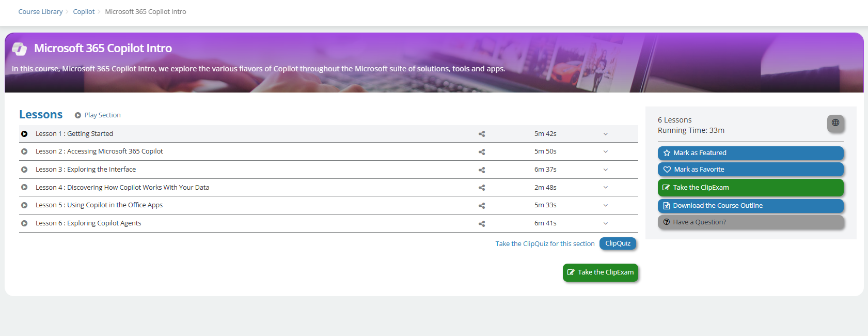This screenshot has height=336, width=868.
Task: Expand Lesson 5 row chevron
Action: click(x=606, y=205)
